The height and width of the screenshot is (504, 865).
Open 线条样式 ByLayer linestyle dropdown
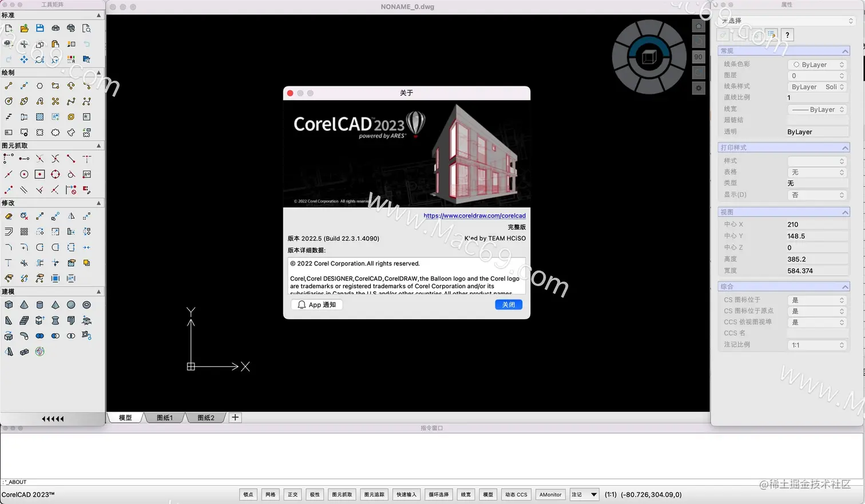(x=817, y=87)
